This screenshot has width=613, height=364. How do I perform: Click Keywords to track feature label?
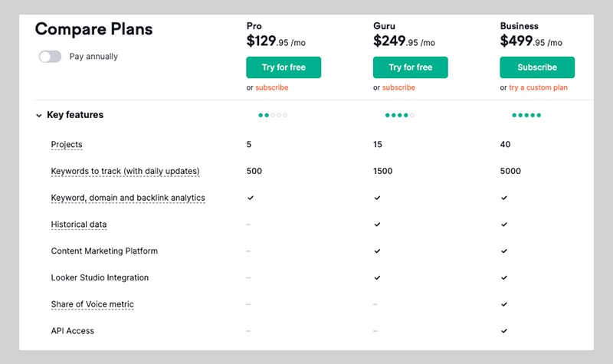(125, 171)
